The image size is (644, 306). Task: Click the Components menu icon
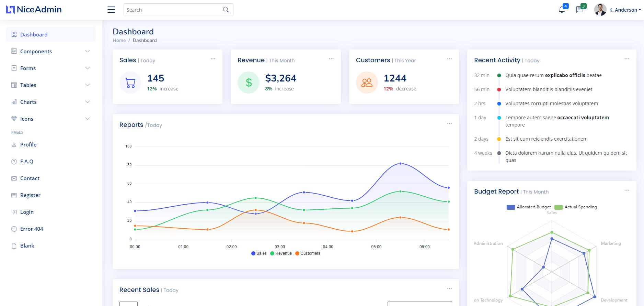pos(14,51)
